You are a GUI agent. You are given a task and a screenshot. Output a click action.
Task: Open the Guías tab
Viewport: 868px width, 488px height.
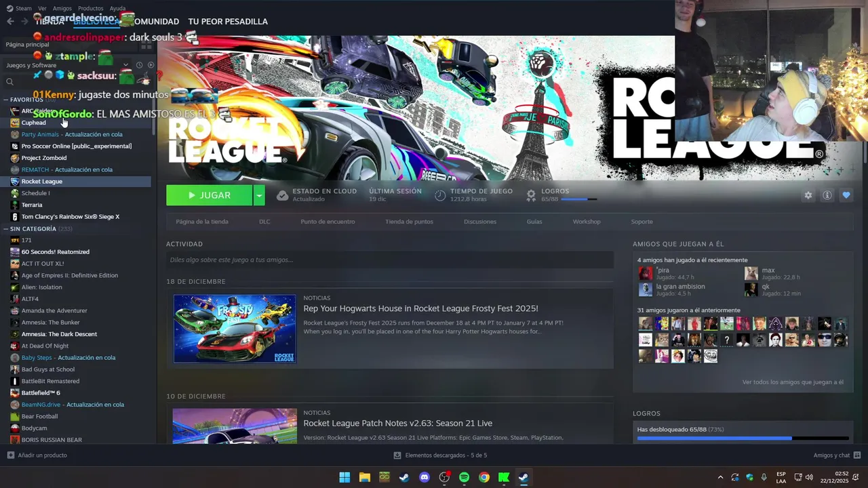pyautogui.click(x=534, y=222)
